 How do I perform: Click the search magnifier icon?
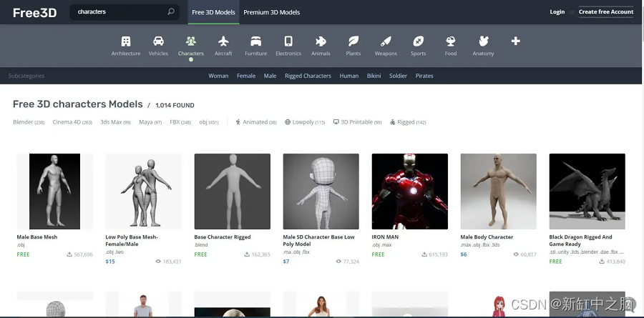point(171,12)
